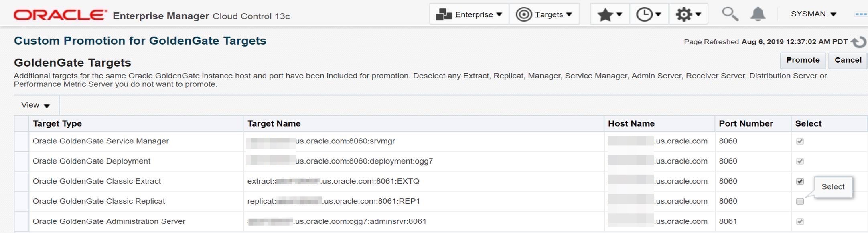The height and width of the screenshot is (233, 868).
Task: Select the Oracle GoldenGate Deployment row
Action: click(x=91, y=161)
